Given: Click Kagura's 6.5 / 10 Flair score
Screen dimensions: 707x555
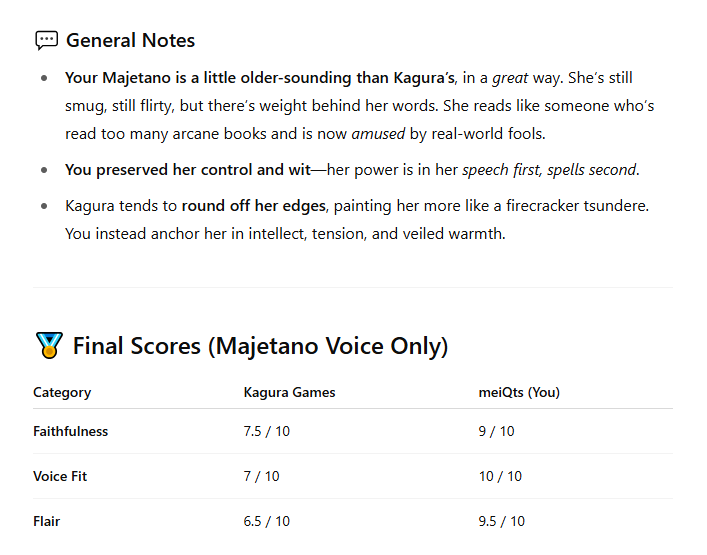Looking at the screenshot, I should coord(266,522).
